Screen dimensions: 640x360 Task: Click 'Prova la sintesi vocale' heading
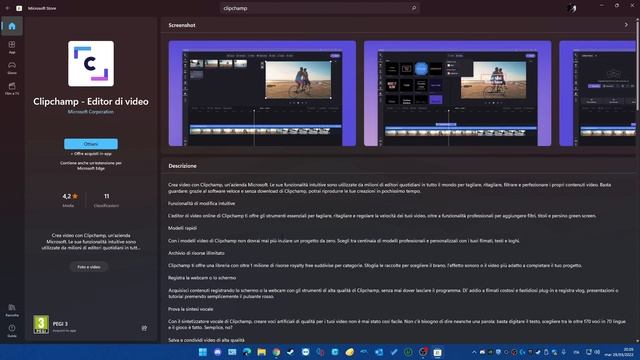(191, 309)
